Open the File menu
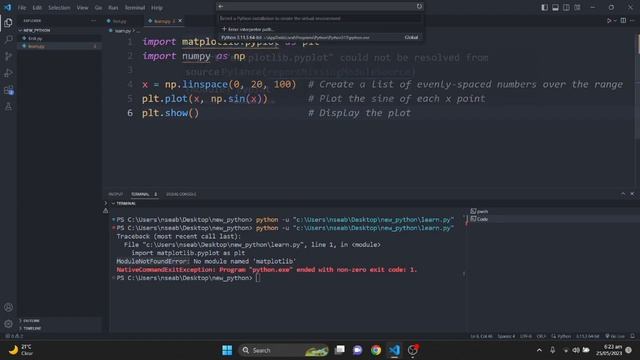 click(22, 7)
